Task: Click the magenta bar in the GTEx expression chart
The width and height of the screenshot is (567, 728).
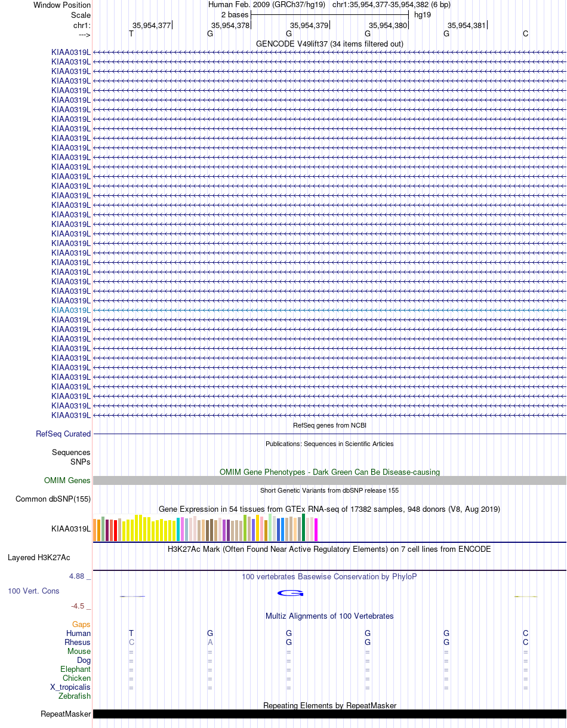Action: [x=316, y=530]
